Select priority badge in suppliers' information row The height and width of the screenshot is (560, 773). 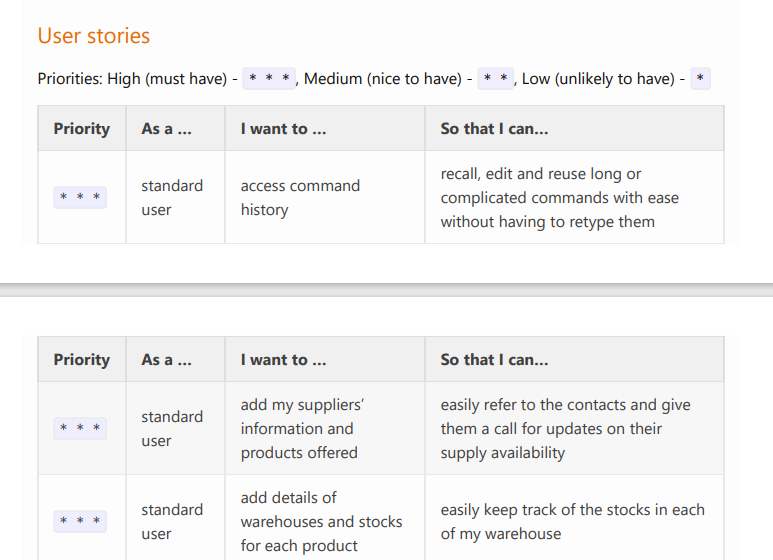(x=80, y=428)
